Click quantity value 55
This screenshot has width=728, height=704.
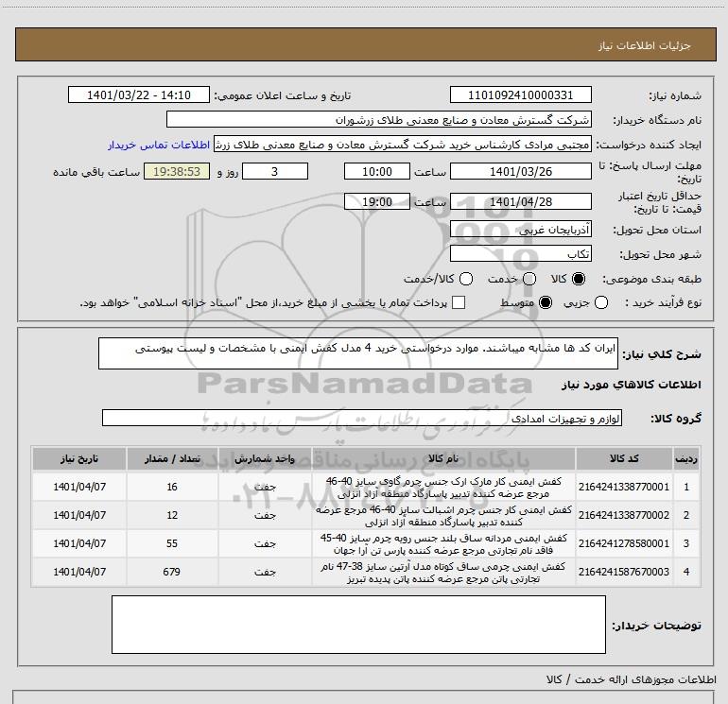pos(172,543)
